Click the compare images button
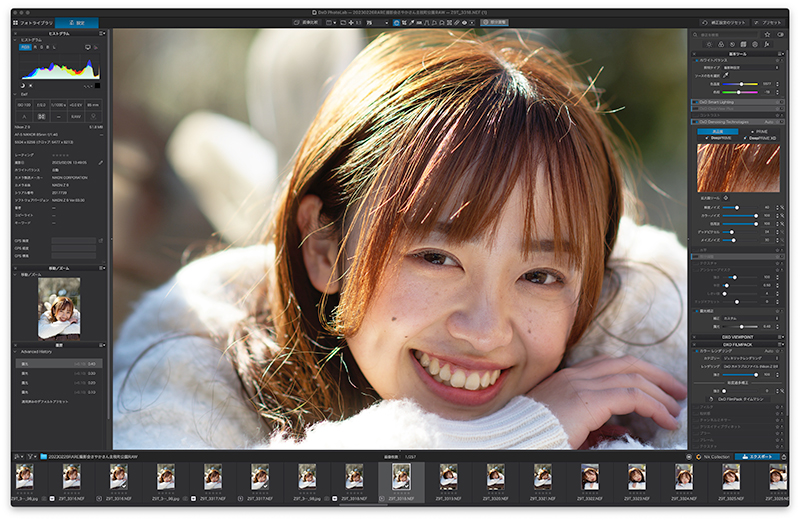 click(307, 22)
